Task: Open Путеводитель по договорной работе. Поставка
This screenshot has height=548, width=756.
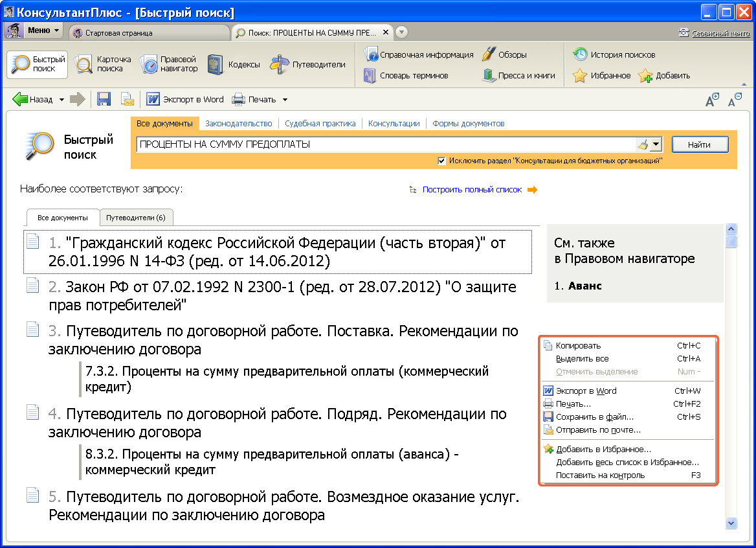Action: pos(283,340)
